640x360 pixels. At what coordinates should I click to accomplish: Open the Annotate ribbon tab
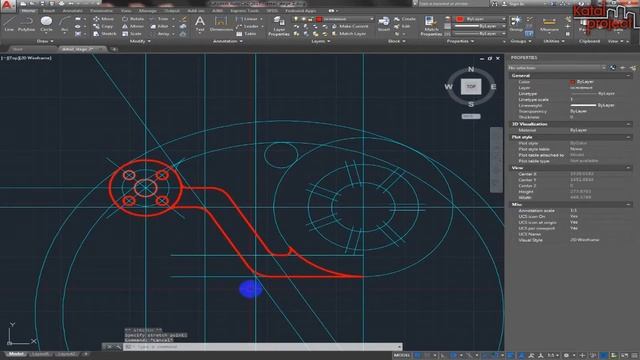click(73, 11)
